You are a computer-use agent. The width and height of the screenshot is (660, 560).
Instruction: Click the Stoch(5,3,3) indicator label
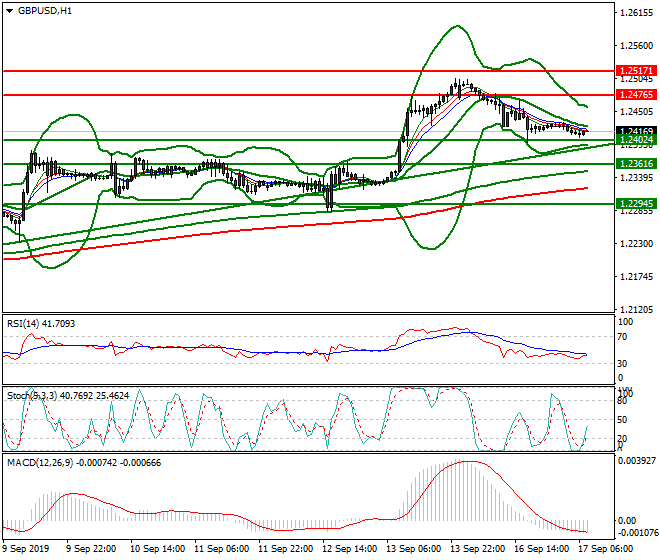click(68, 395)
